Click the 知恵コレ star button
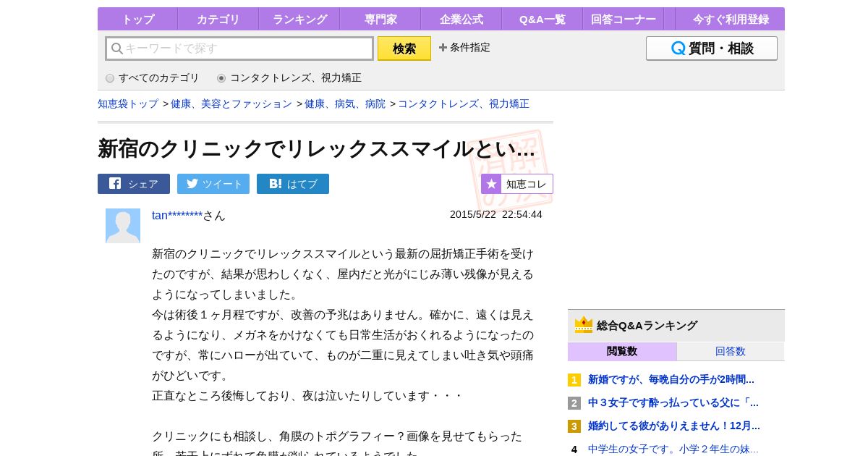The width and height of the screenshot is (868, 456). point(517,184)
